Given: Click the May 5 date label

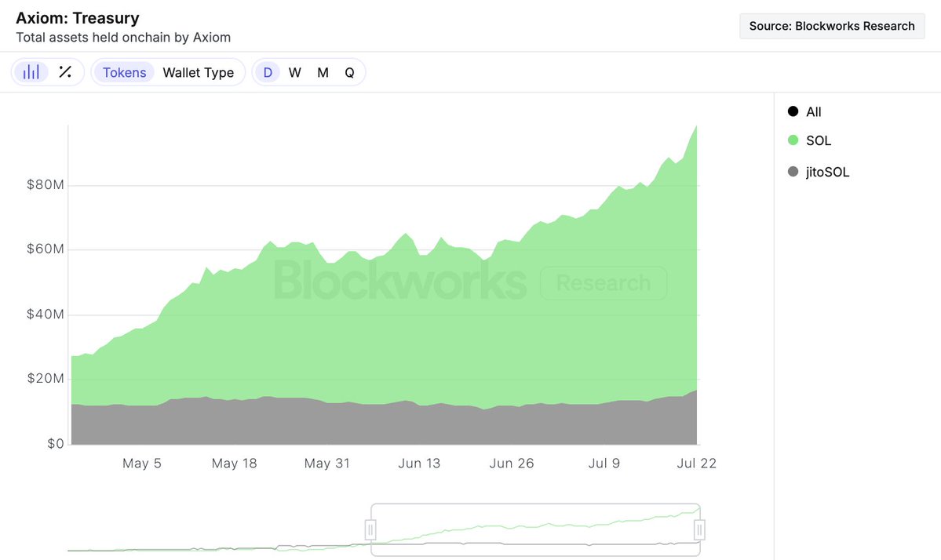Looking at the screenshot, I should pyautogui.click(x=141, y=464).
